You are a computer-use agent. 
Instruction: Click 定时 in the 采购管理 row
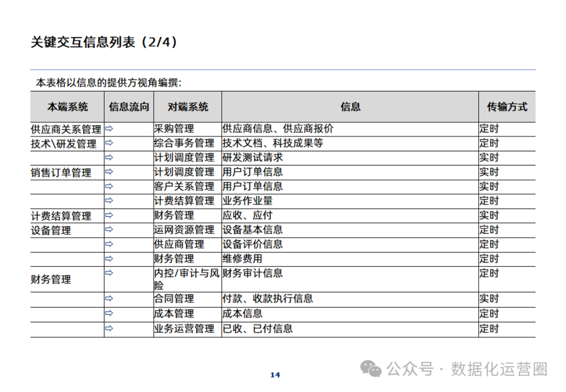pos(489,128)
